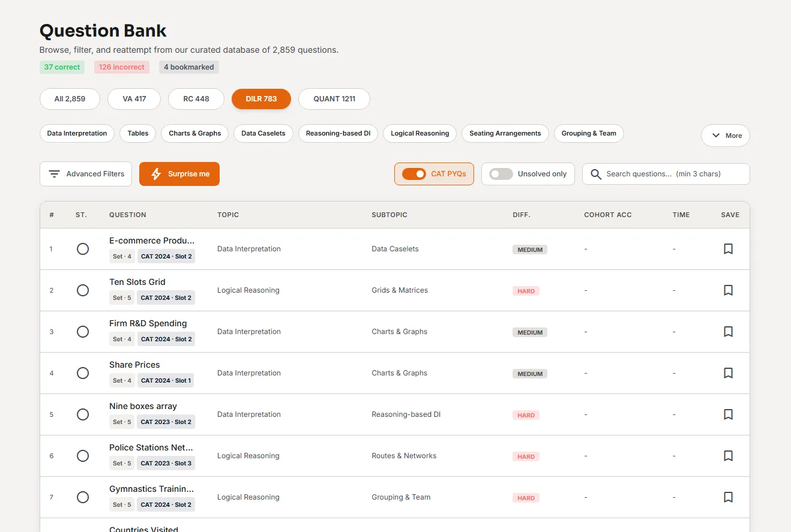Bookmark the Nine boxes array question
This screenshot has width=791, height=532.
(728, 414)
